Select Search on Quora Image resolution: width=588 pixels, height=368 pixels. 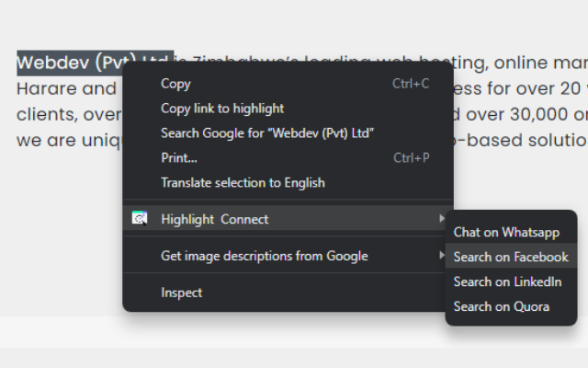(511, 306)
